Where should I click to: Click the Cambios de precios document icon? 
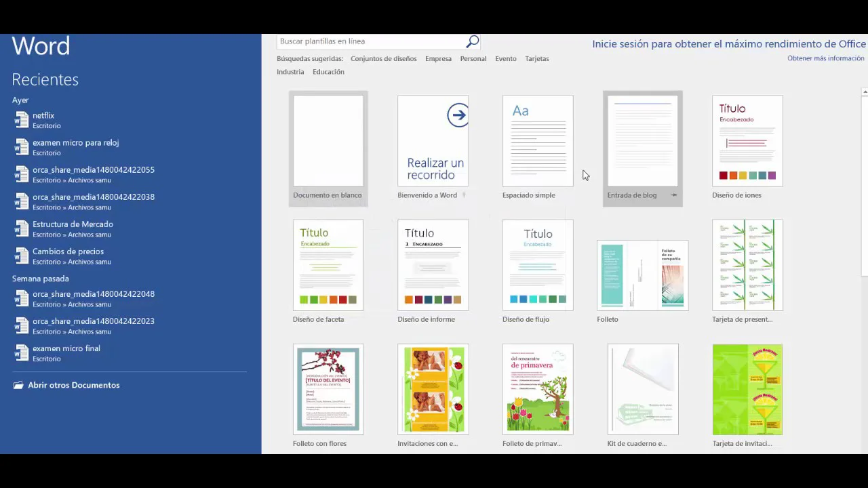coord(22,256)
